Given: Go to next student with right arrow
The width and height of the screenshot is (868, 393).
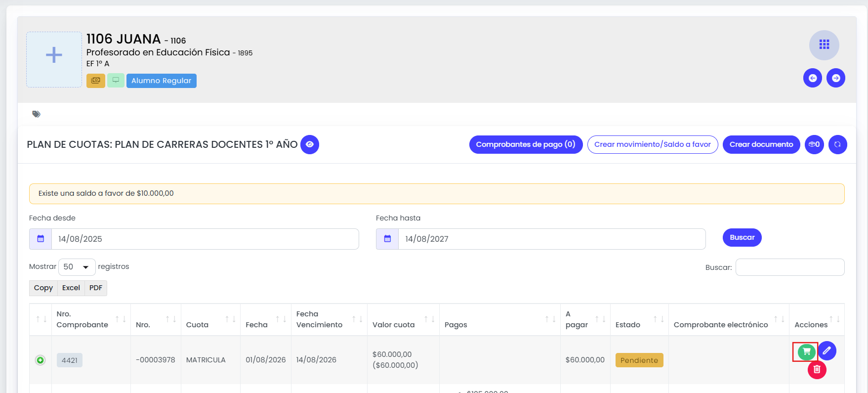Looking at the screenshot, I should (x=836, y=78).
